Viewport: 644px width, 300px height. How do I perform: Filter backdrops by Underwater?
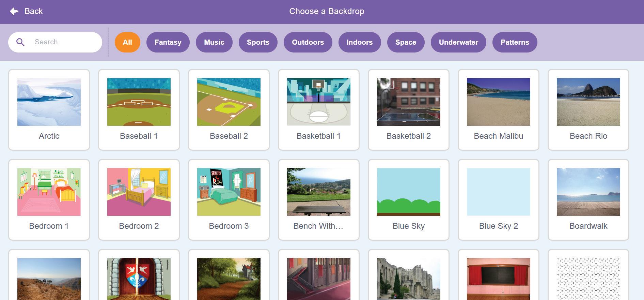(x=458, y=42)
